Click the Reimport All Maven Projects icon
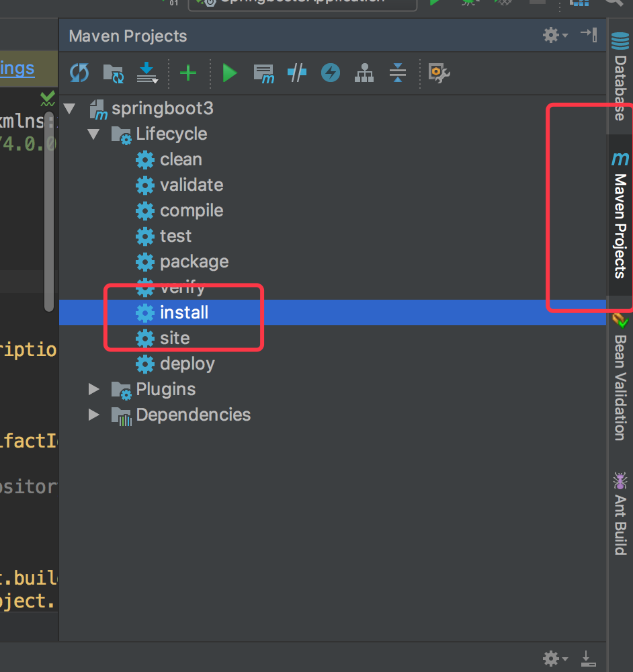 click(x=79, y=73)
